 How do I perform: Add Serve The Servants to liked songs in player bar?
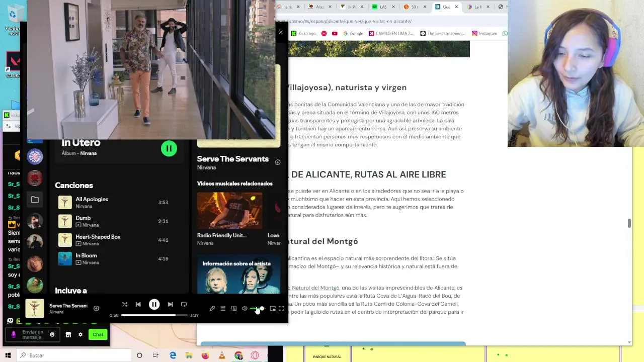point(96,309)
